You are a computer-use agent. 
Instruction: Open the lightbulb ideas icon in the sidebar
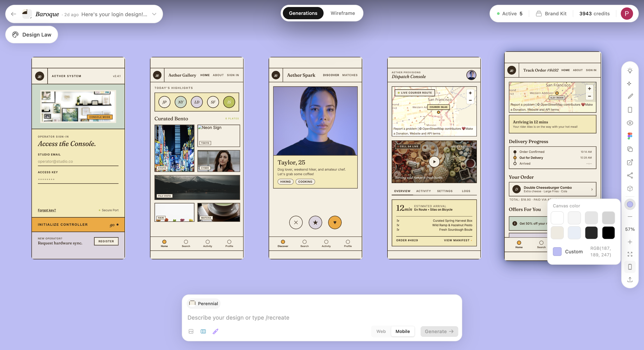(630, 70)
